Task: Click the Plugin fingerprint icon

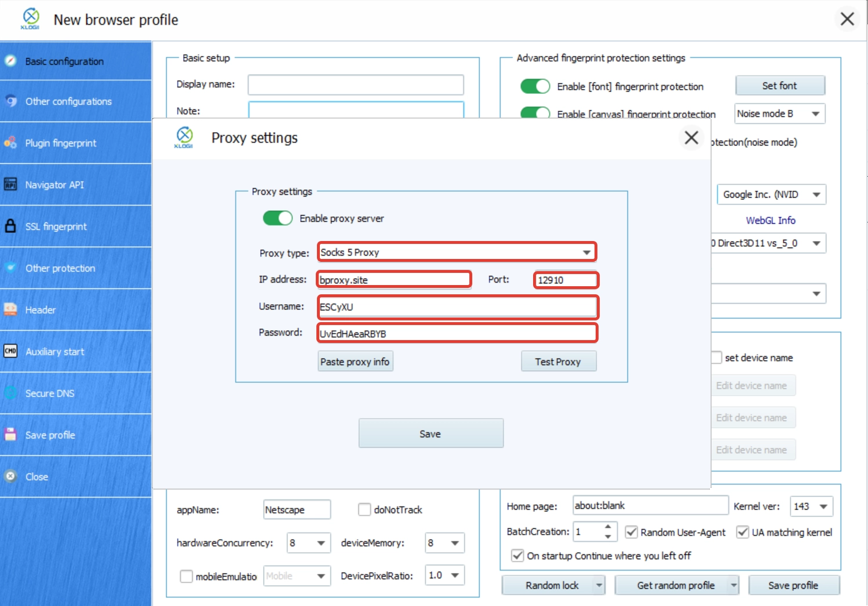Action: click(10, 143)
